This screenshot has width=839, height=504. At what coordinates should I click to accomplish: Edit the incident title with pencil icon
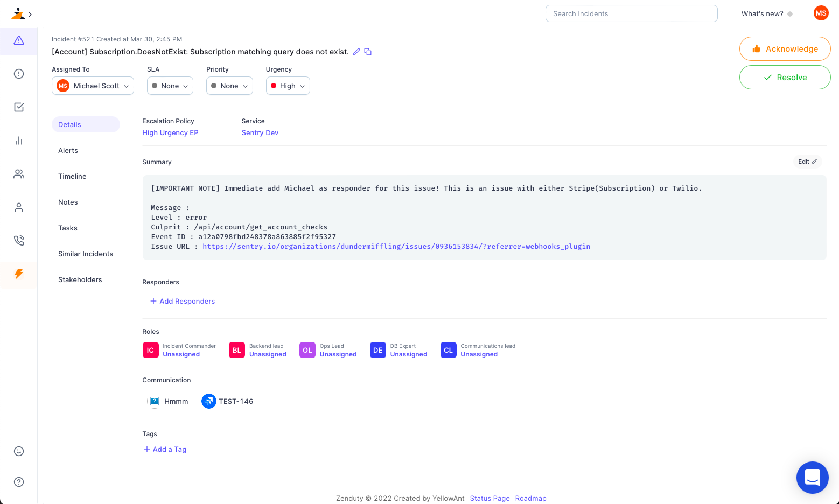click(356, 52)
